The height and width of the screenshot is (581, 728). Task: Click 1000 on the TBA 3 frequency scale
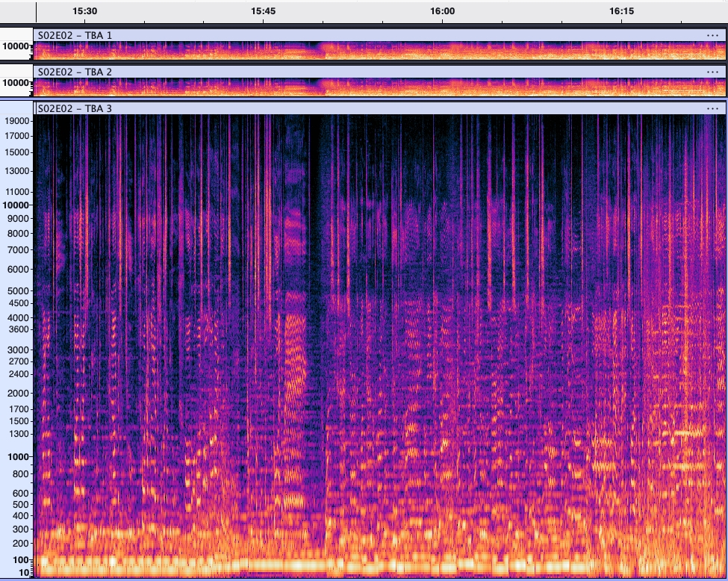[x=19, y=456]
